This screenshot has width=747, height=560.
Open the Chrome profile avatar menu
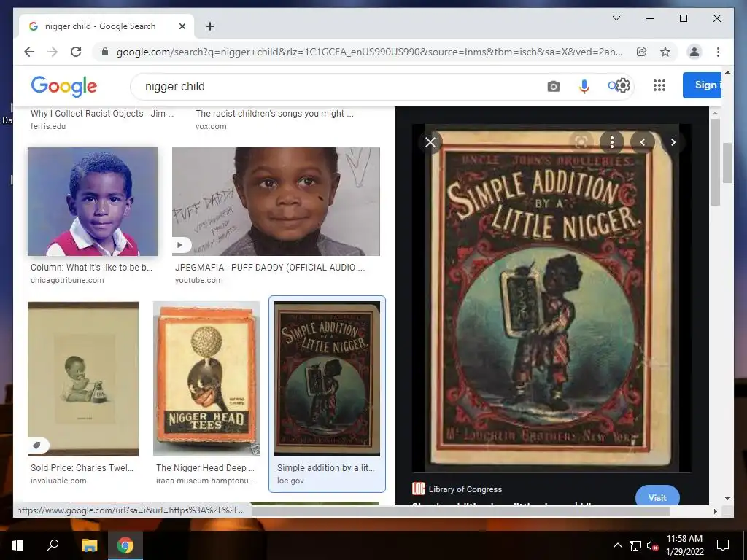click(x=694, y=52)
